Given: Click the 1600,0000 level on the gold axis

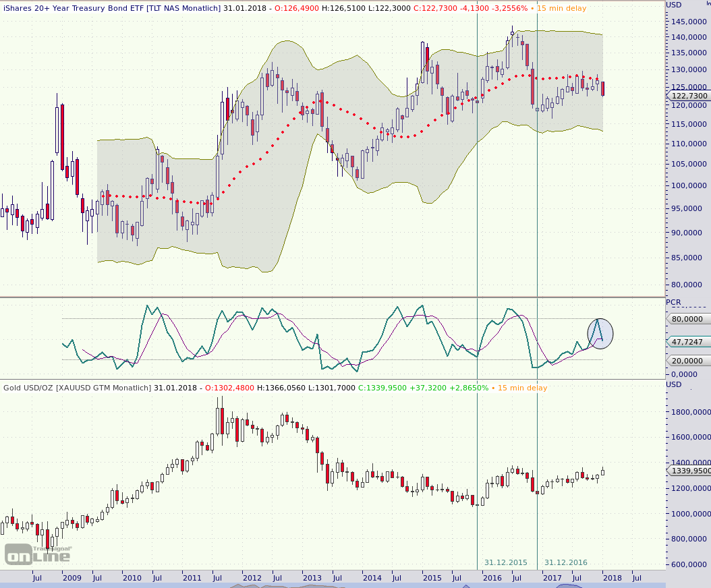Looking at the screenshot, I should point(691,436).
